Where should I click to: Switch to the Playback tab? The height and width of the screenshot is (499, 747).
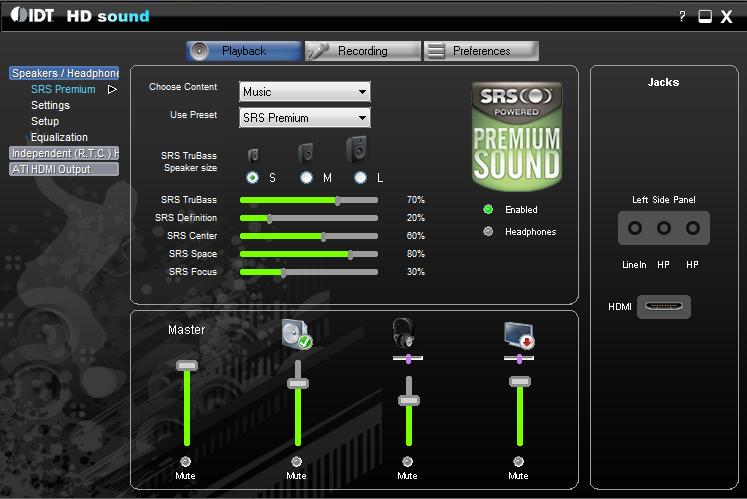click(x=244, y=51)
